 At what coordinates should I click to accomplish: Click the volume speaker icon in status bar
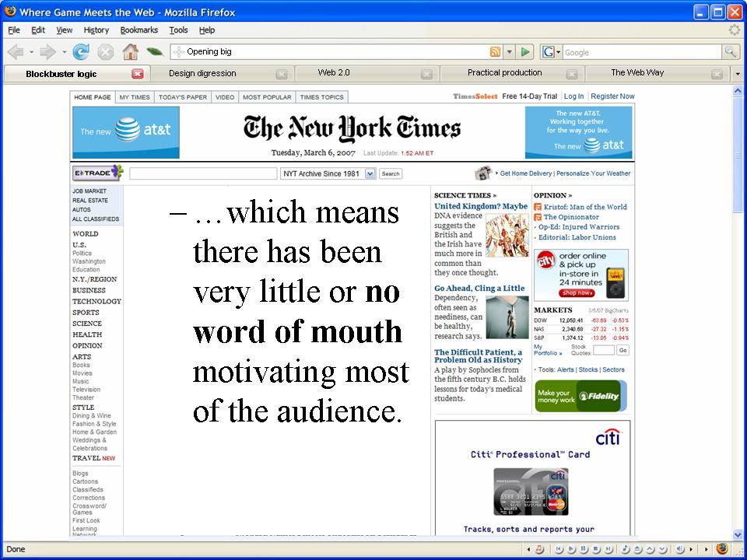[680, 549]
